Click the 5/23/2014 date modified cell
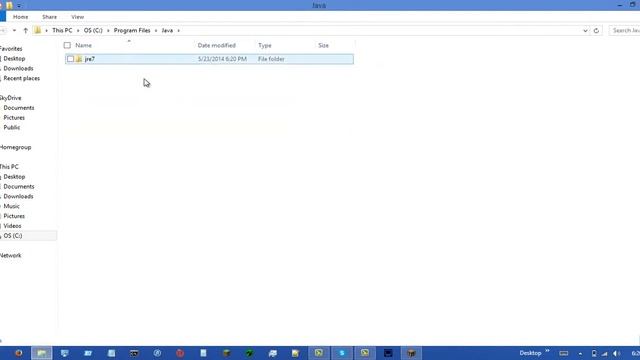This screenshot has width=640, height=360. coord(222,59)
